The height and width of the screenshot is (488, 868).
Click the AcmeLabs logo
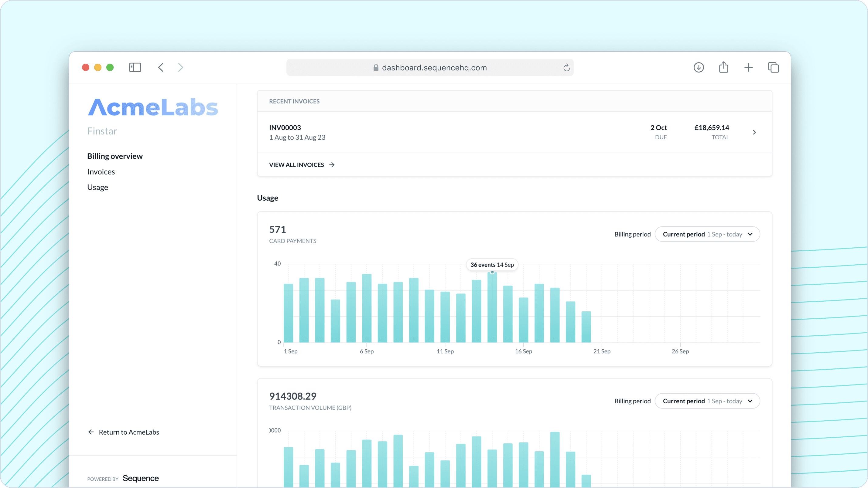click(153, 107)
